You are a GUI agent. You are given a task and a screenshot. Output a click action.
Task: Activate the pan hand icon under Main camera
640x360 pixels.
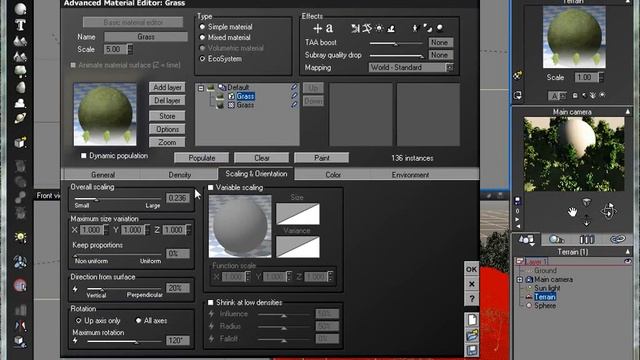pyautogui.click(x=572, y=211)
